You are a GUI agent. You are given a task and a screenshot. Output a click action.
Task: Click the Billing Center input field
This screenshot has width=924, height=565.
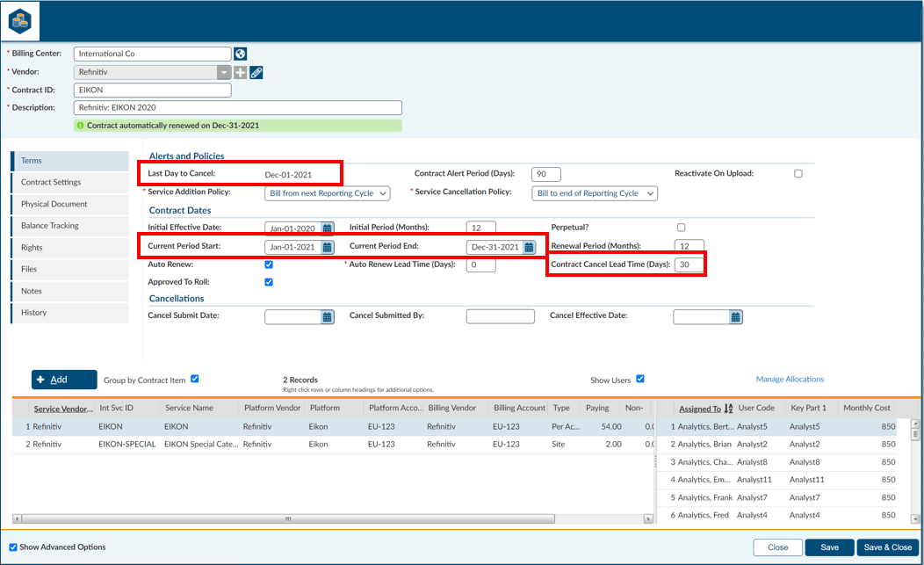pos(152,54)
